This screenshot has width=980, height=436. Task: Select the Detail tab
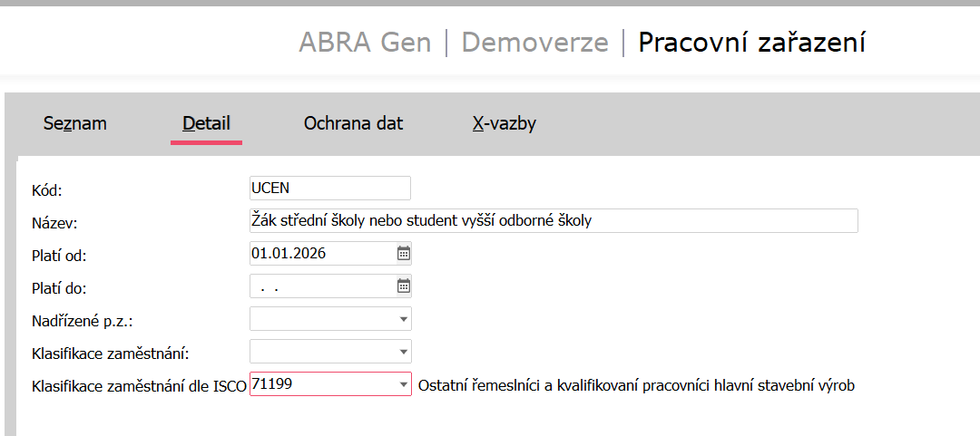tap(206, 123)
